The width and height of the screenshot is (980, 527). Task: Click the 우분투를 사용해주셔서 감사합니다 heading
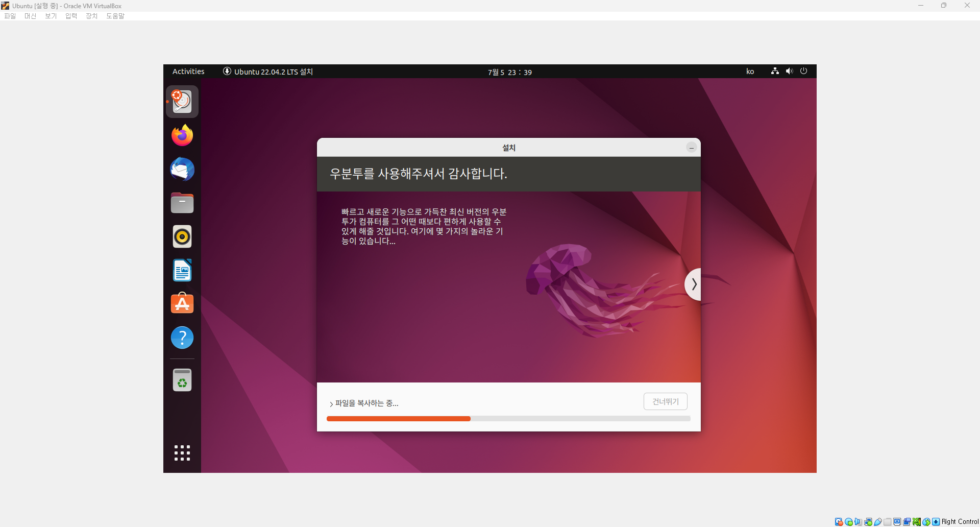pos(419,174)
